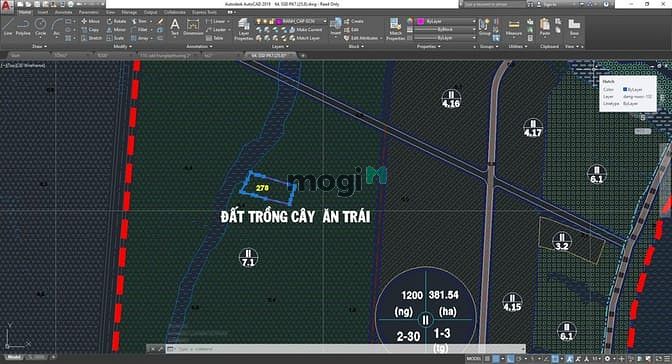Screen dimensions: 672x364
Task: Open the lineweight ByBlock dropdown
Action: (x=445, y=30)
